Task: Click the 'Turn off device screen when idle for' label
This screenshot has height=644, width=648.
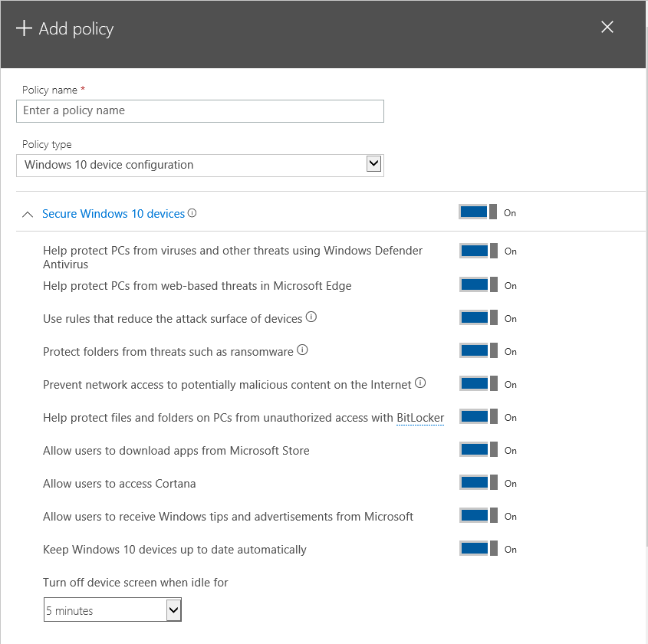Action: [x=136, y=583]
